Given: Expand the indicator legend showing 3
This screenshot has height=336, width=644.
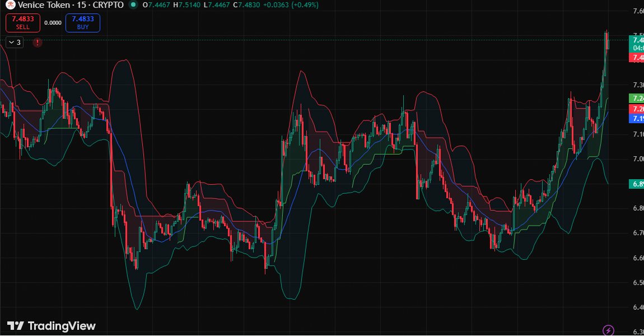Looking at the screenshot, I should (15, 43).
